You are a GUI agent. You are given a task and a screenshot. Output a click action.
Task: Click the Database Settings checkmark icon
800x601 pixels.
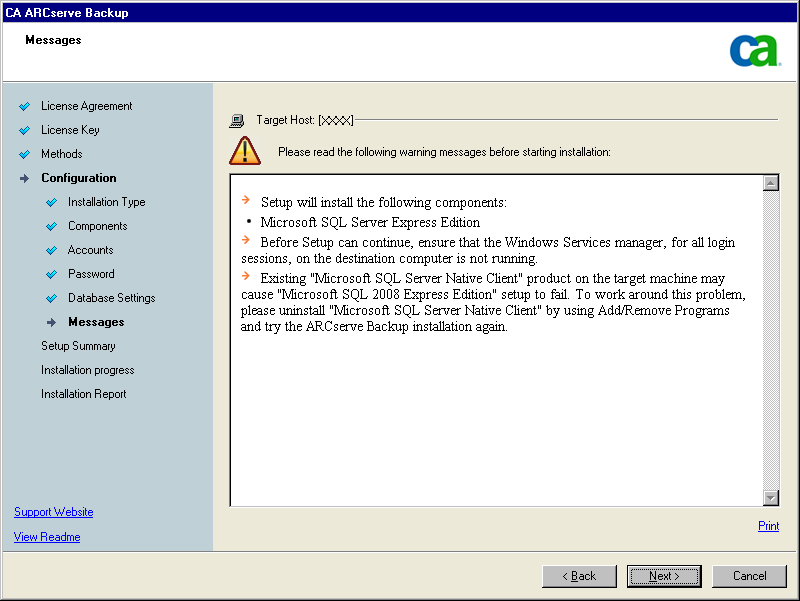[52, 298]
